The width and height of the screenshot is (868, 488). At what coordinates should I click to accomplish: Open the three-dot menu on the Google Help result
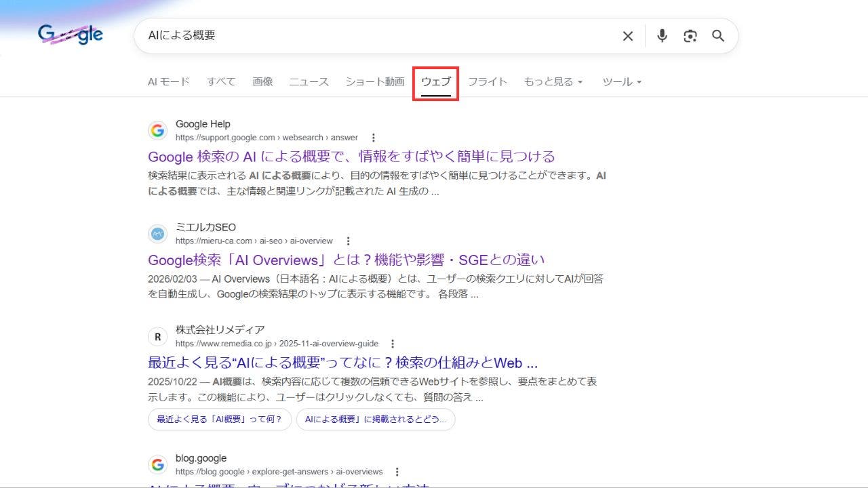coord(374,137)
